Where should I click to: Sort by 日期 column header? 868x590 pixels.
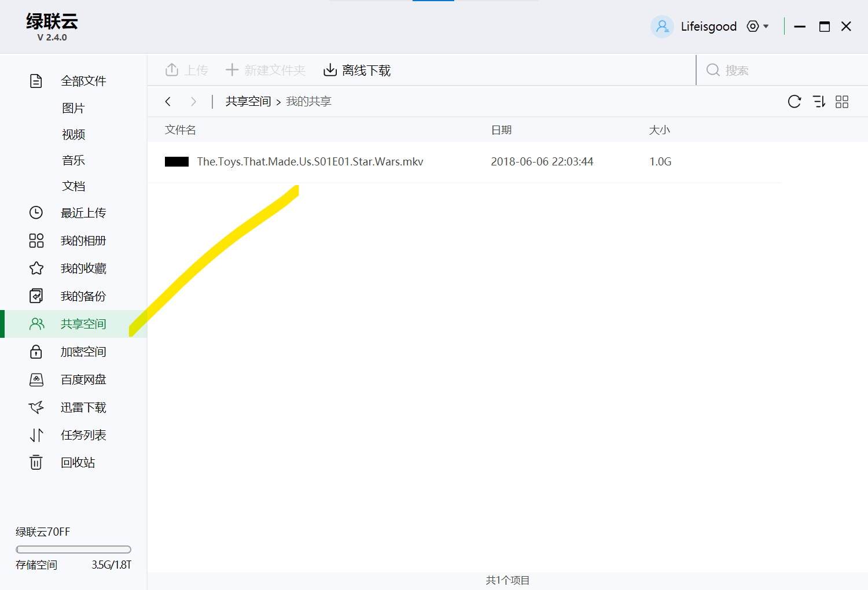click(501, 130)
